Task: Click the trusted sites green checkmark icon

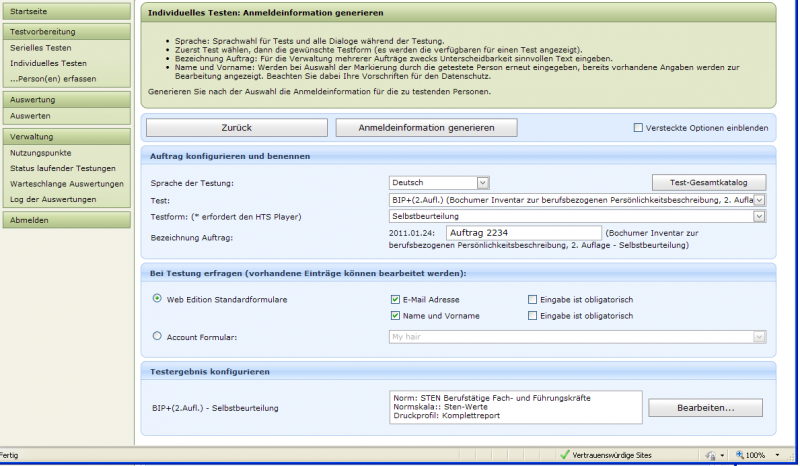Action: [565, 455]
